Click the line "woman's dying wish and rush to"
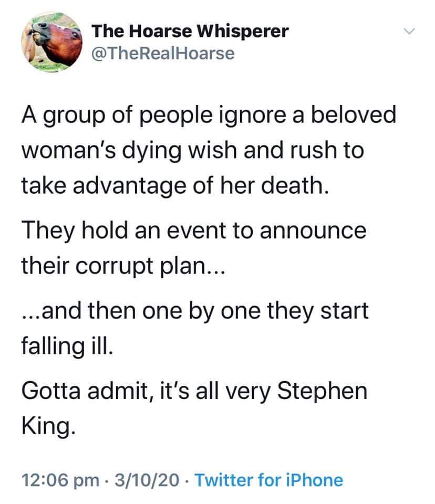 click(x=193, y=151)
